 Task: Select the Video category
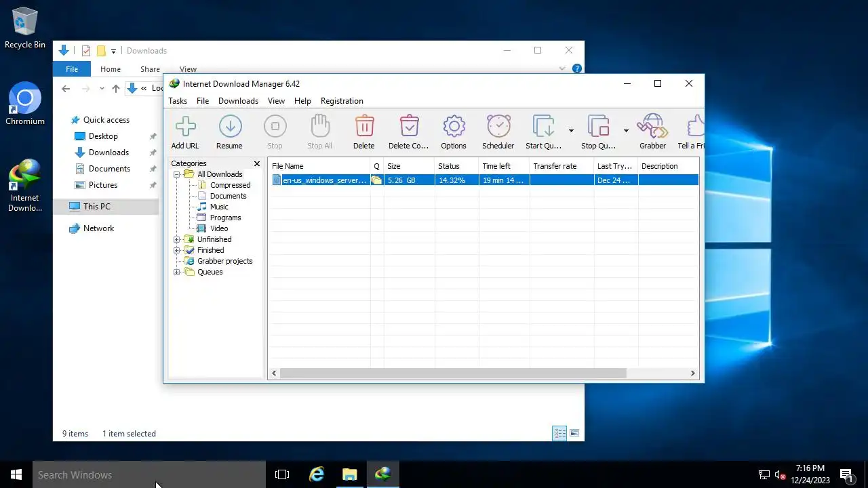tap(219, 228)
